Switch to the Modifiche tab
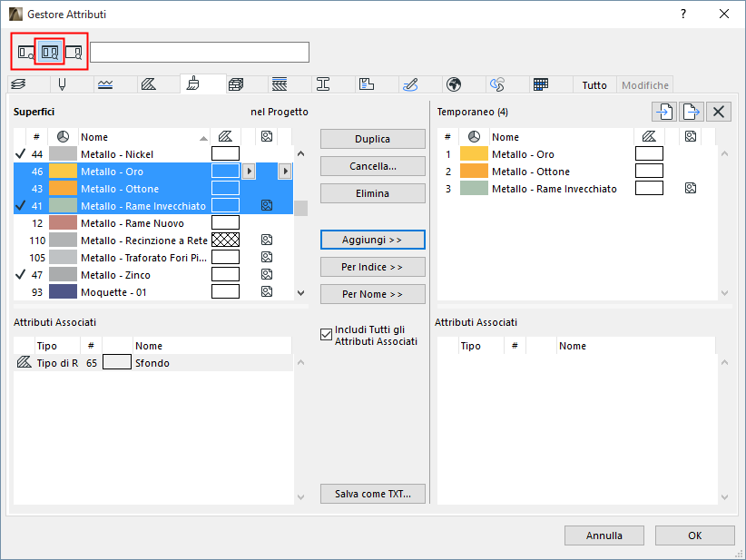Screen dimensions: 746x560 pos(645,85)
